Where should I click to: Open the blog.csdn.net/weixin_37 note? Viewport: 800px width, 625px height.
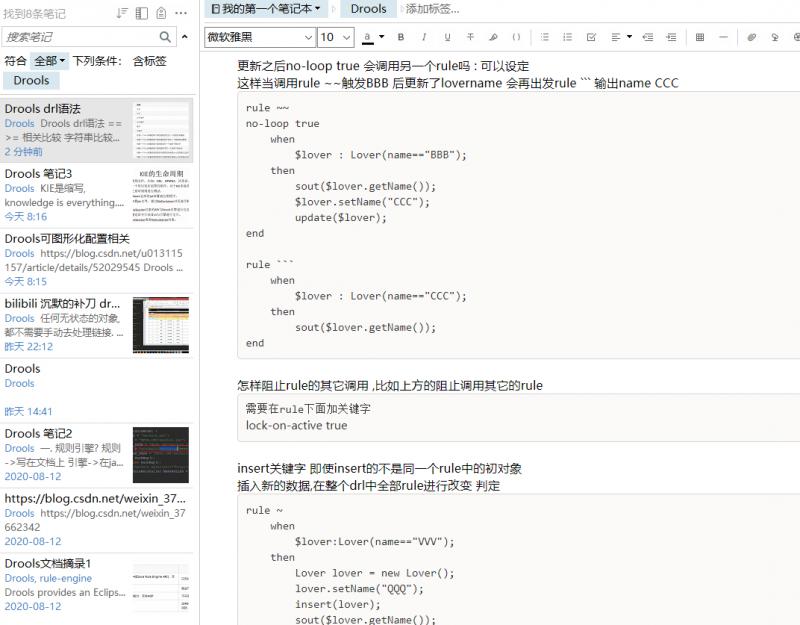coord(97,519)
